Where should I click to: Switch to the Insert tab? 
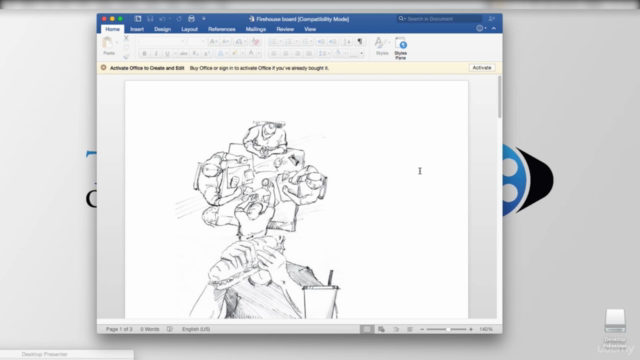[x=137, y=29]
